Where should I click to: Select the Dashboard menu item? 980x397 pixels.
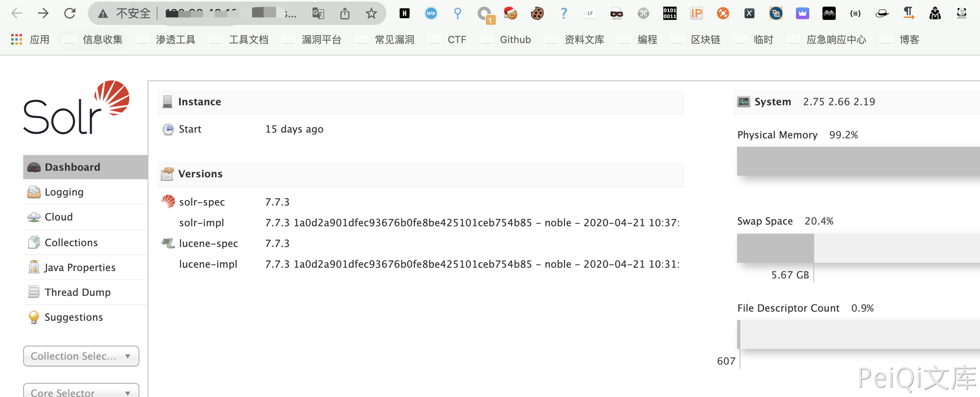[72, 167]
